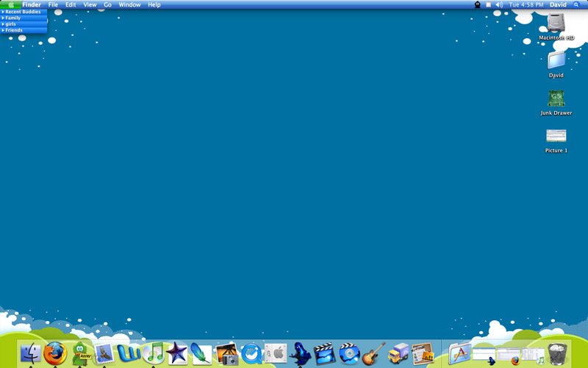
Task: Open Adium green duck dock icon
Action: pyautogui.click(x=81, y=353)
